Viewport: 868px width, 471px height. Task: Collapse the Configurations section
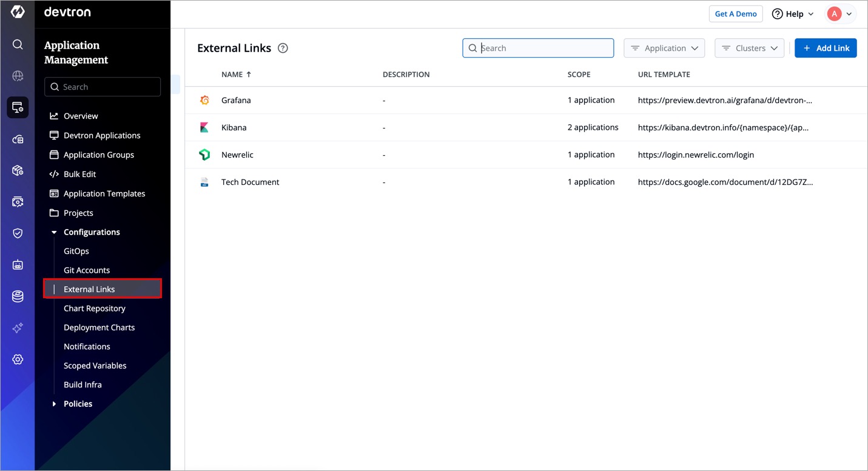point(54,232)
